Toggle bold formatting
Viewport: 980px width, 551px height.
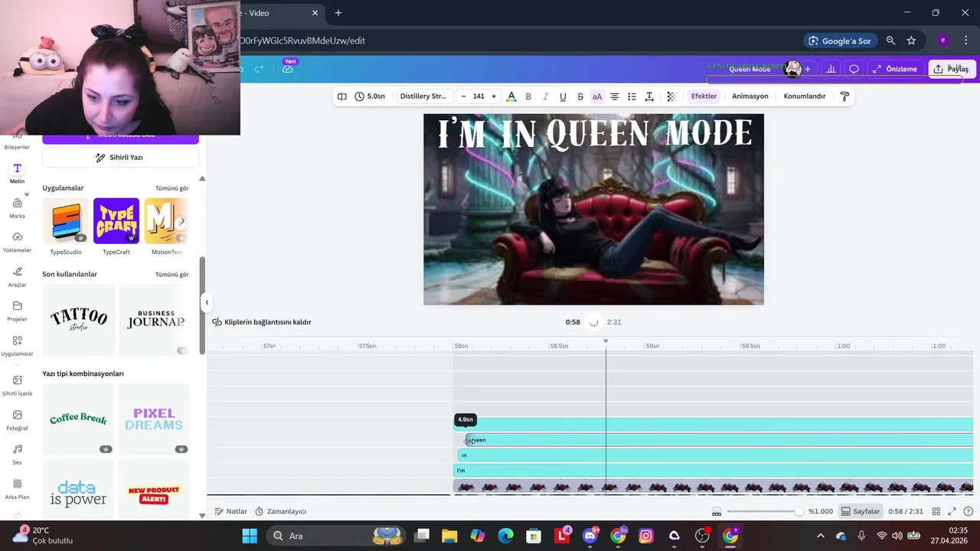coord(528,96)
